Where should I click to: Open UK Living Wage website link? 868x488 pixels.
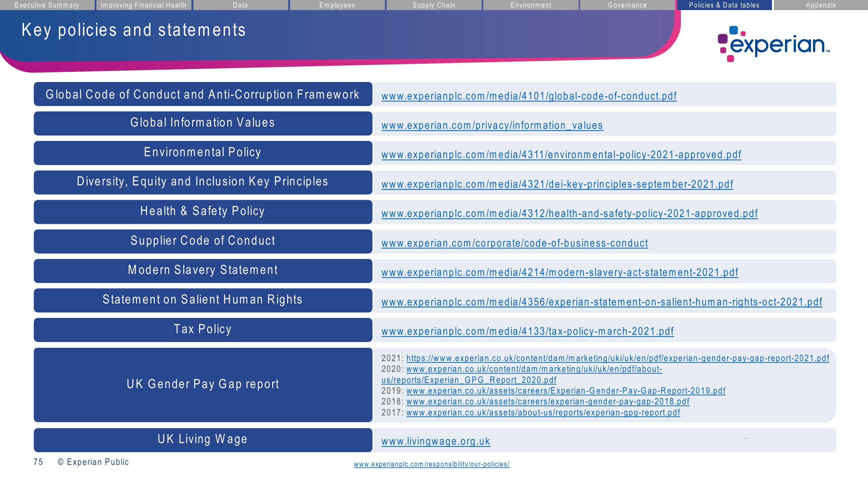pos(433,441)
